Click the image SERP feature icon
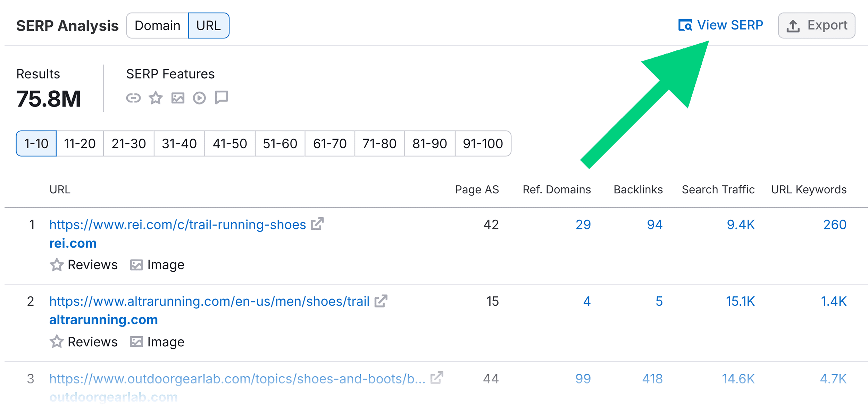This screenshot has width=868, height=405. pos(178,98)
